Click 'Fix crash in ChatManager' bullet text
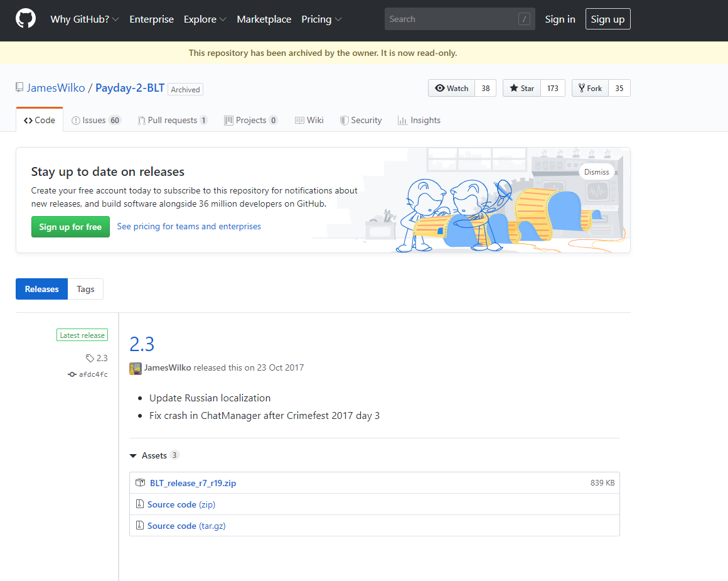 (264, 416)
